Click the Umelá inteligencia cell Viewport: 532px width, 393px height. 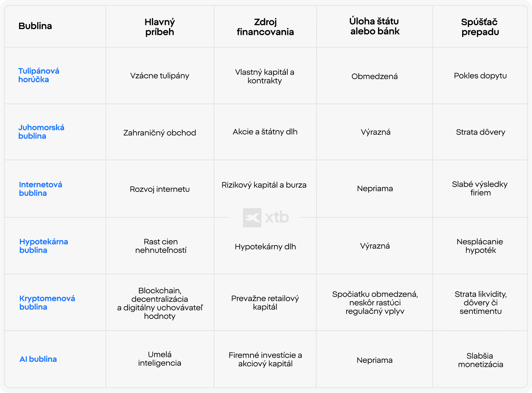160,359
